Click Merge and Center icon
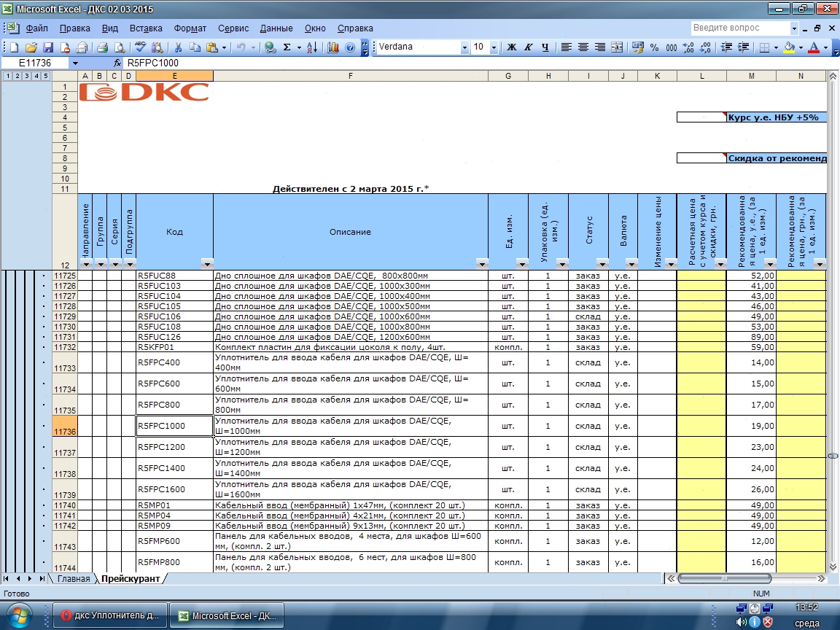Image resolution: width=840 pixels, height=630 pixels. point(617,47)
